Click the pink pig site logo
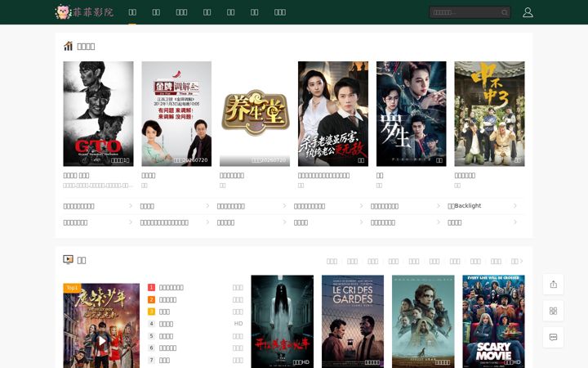 click(x=63, y=12)
